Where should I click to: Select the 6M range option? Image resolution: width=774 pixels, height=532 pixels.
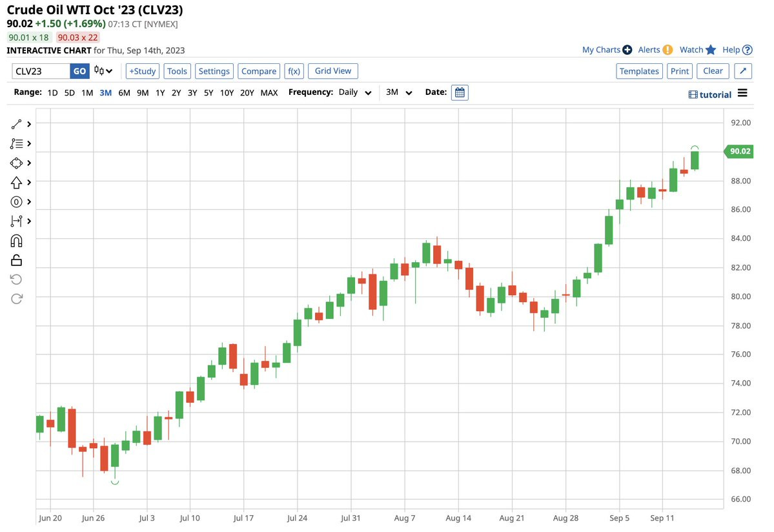[x=124, y=93]
